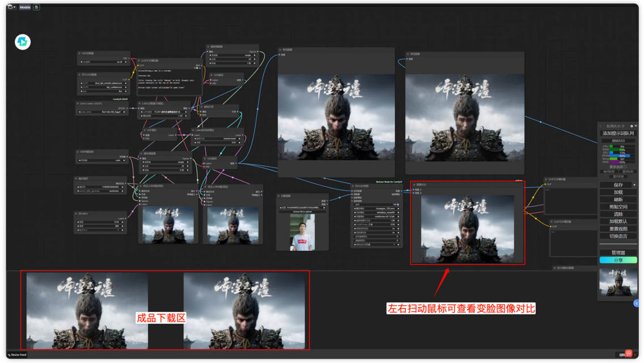Click the square icon beside Models
The width and height of the screenshot is (644, 363).
pyautogui.click(x=36, y=7)
